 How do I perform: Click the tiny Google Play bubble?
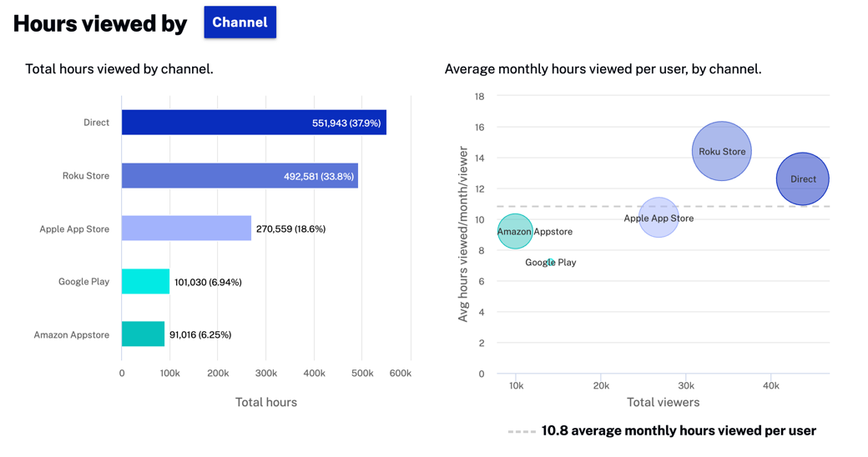click(x=551, y=262)
